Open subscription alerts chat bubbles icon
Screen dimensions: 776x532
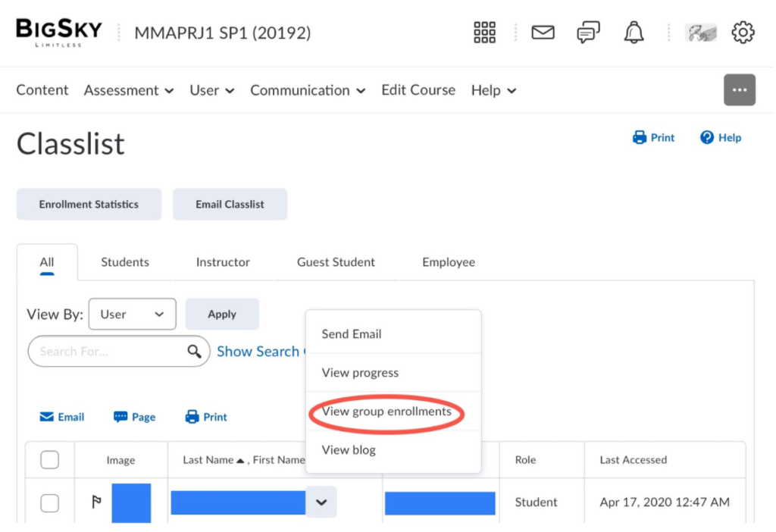[588, 33]
